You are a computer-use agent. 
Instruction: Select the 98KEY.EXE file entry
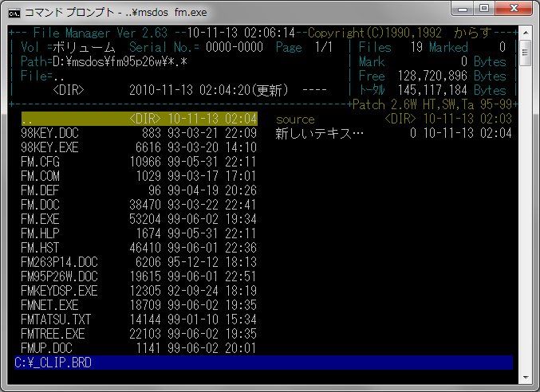pos(139,147)
